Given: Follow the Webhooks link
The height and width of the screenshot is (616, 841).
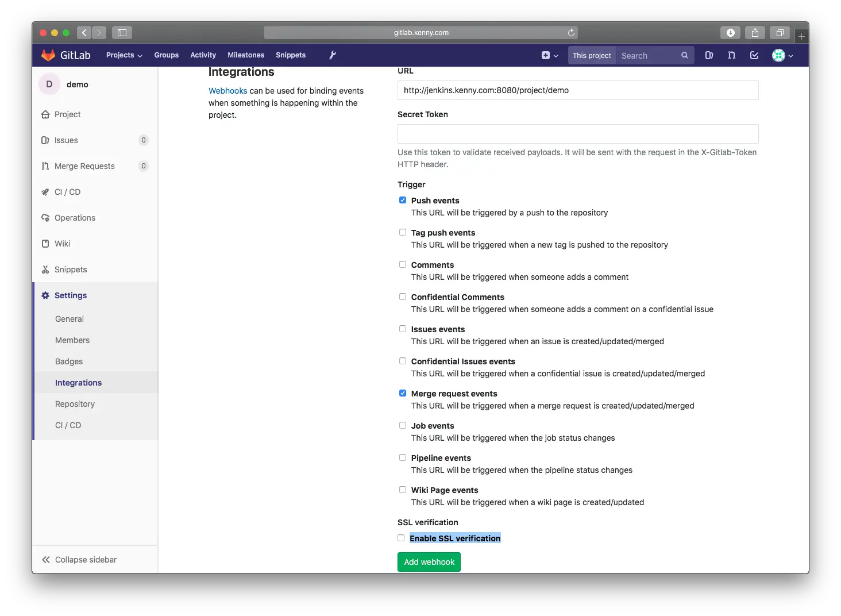Looking at the screenshot, I should 227,91.
